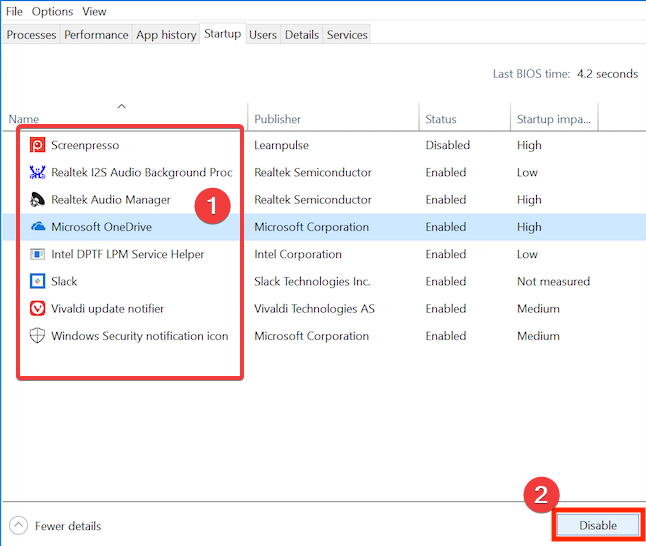Click the Windows Security shield icon
The height and width of the screenshot is (546, 646).
click(37, 336)
